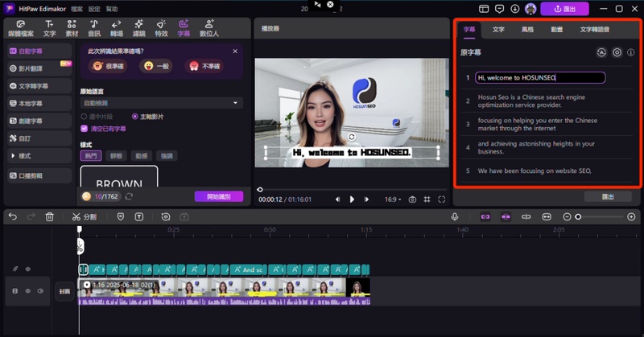Click the timeline zoom slider handle
Screen dimensions: 644x337
click(578, 216)
